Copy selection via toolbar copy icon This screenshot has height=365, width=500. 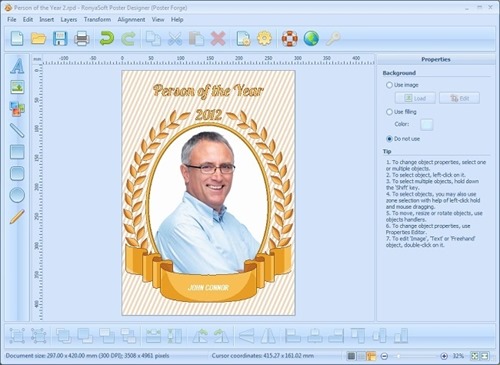pos(153,39)
